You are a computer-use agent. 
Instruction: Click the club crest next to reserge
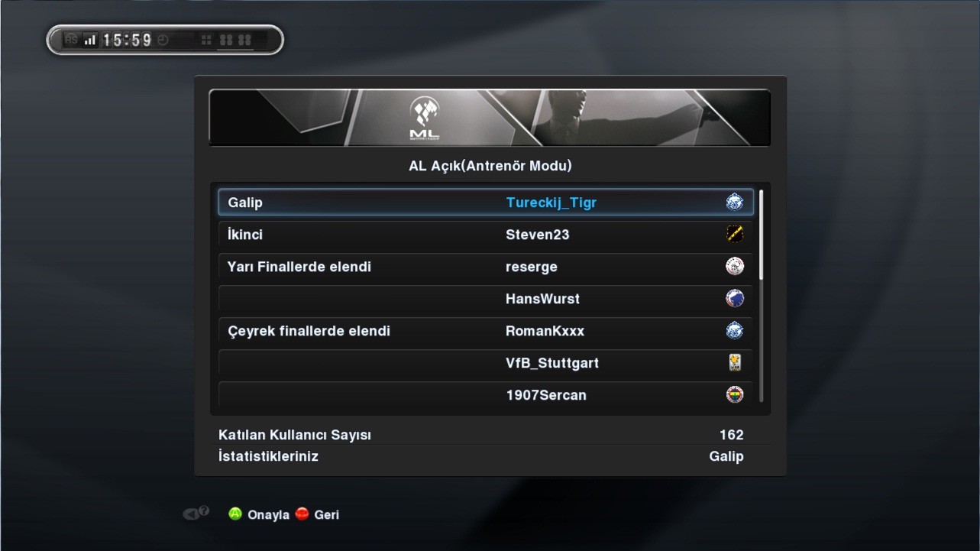pos(734,266)
